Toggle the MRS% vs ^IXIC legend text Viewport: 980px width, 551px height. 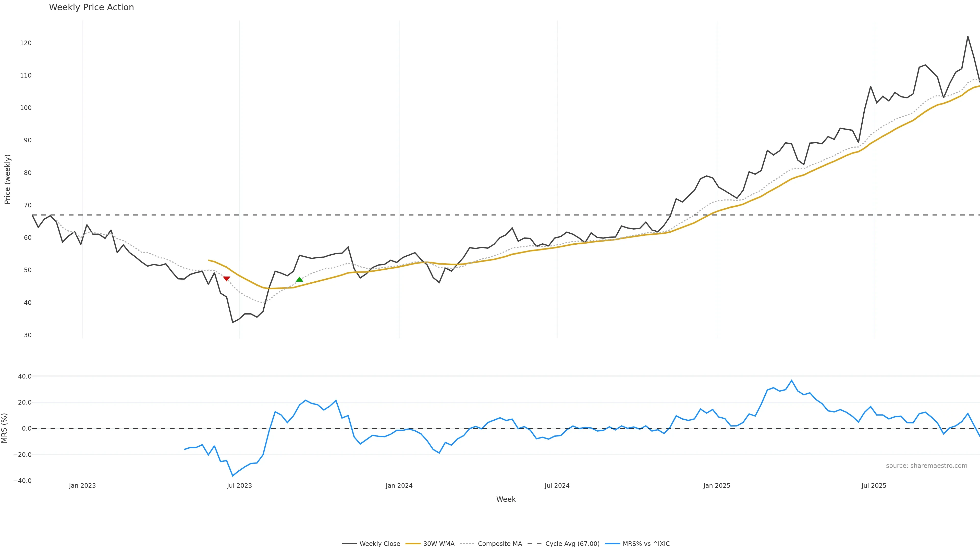pyautogui.click(x=646, y=544)
